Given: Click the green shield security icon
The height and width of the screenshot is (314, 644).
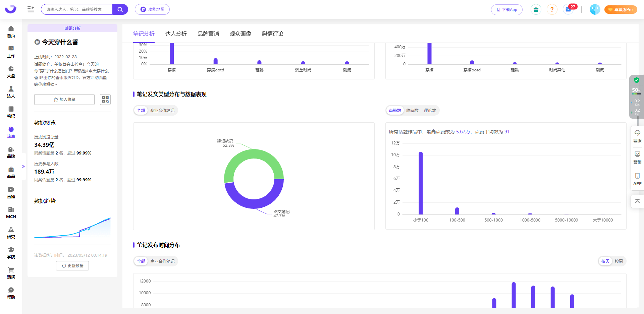Looking at the screenshot, I should [636, 80].
